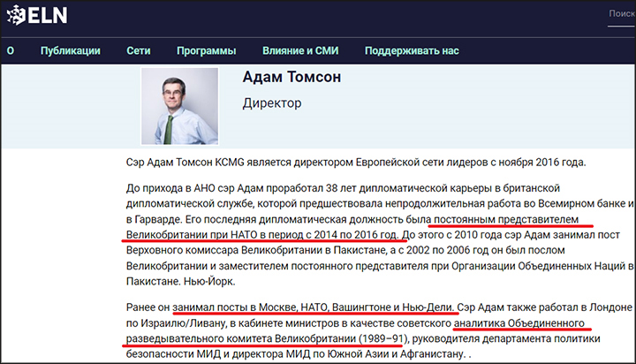The image size is (636, 364).
Task: Go to the «Программы» section
Action: point(206,50)
